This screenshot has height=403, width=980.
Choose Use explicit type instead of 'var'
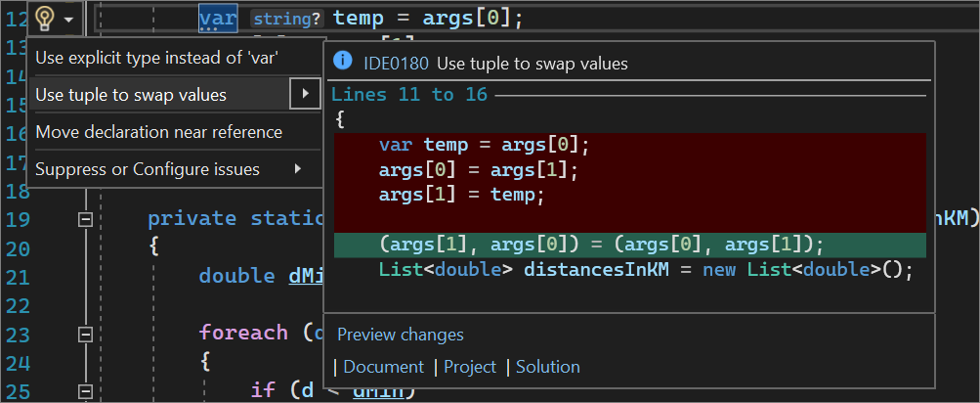[x=156, y=58]
